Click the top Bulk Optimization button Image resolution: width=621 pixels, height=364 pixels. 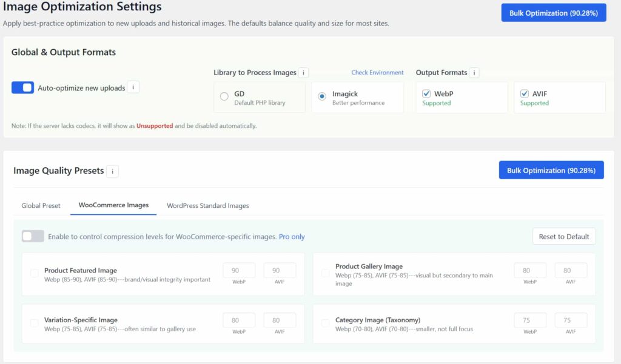(553, 13)
